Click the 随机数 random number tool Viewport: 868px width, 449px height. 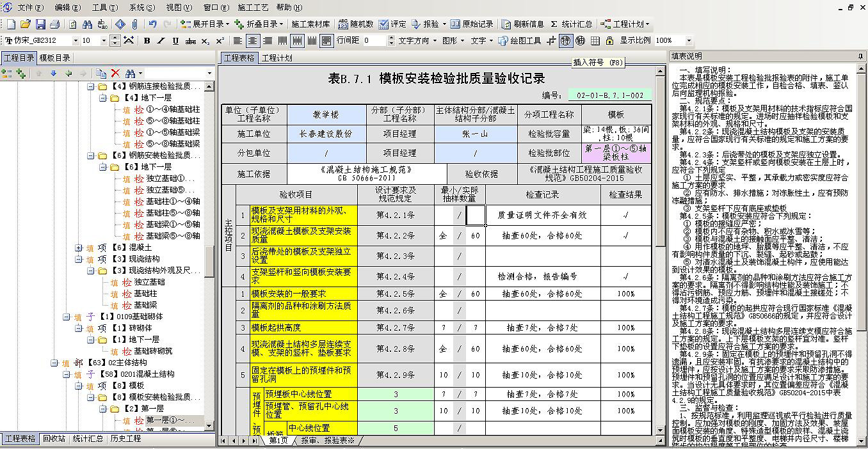point(355,24)
